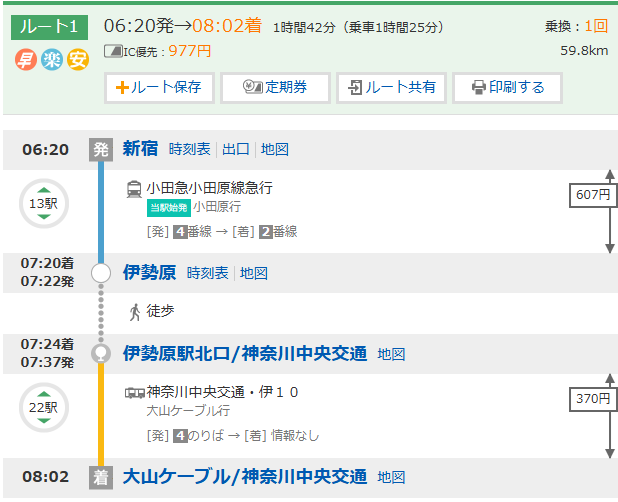Click the train icon beside 小田急小田原線急行

coord(134,188)
